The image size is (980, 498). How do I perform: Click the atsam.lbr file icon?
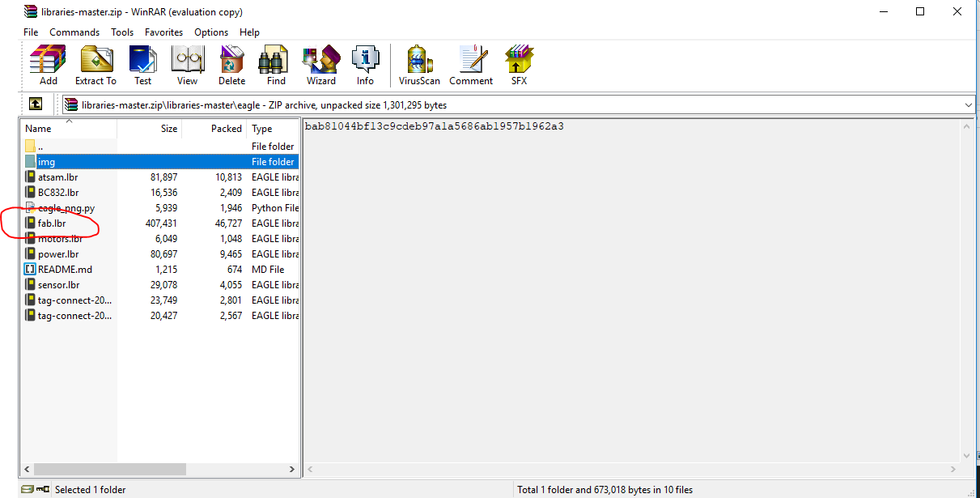pos(31,177)
